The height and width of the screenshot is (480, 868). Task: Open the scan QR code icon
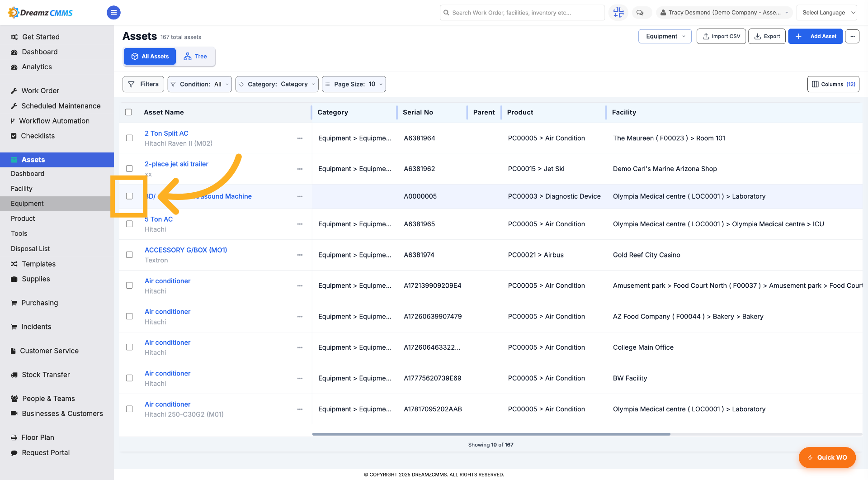click(x=618, y=13)
